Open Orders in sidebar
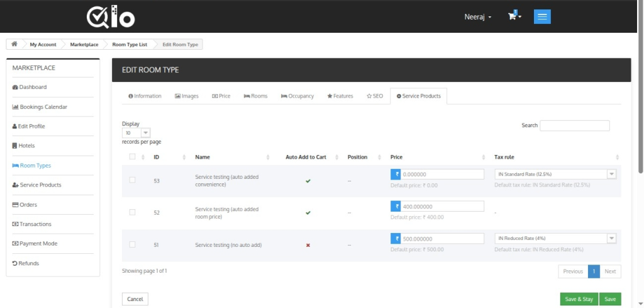Screen dimensions: 644x308 pyautogui.click(x=25, y=204)
